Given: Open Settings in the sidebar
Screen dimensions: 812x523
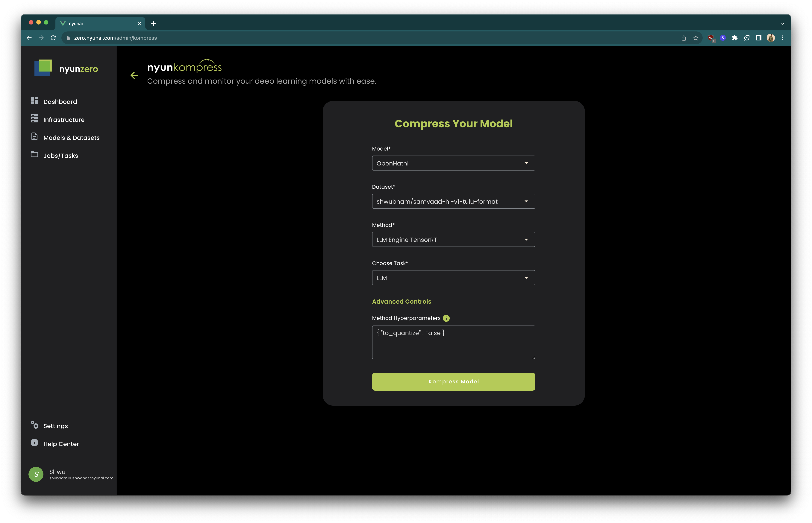Looking at the screenshot, I should click(x=56, y=426).
